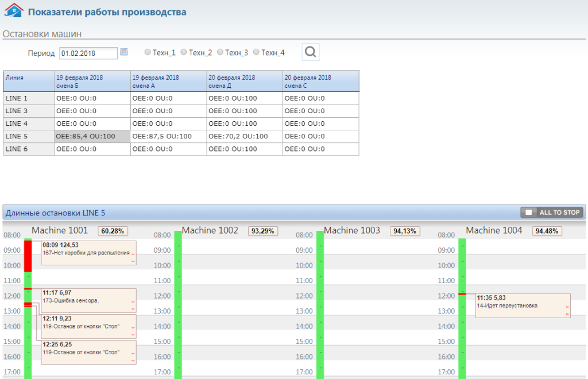Click the Период date input field
The width and height of the screenshot is (588, 379).
(x=88, y=53)
